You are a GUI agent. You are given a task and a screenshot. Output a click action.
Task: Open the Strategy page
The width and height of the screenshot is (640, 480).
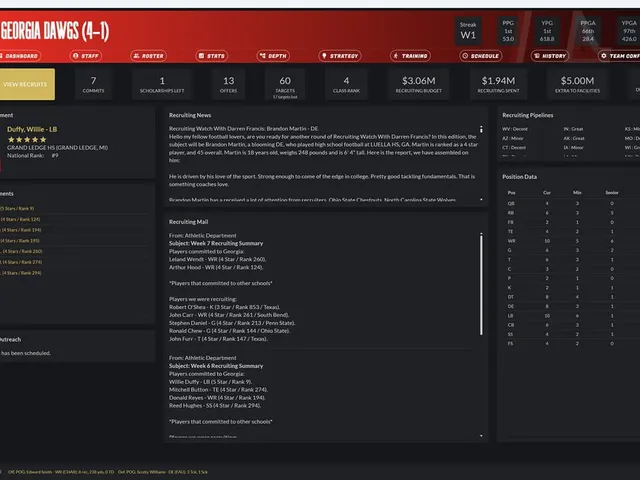(x=340, y=56)
